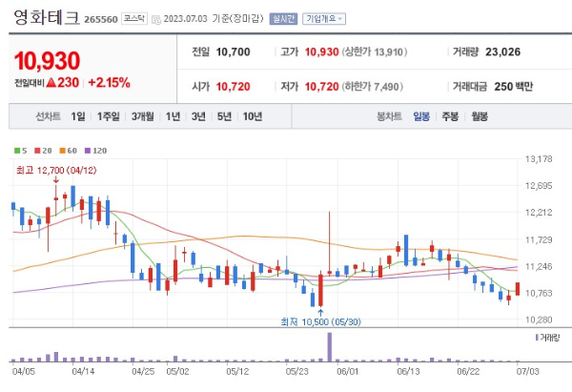Switch to the 주봉 candle chart
The height and width of the screenshot is (392, 572).
click(450, 116)
